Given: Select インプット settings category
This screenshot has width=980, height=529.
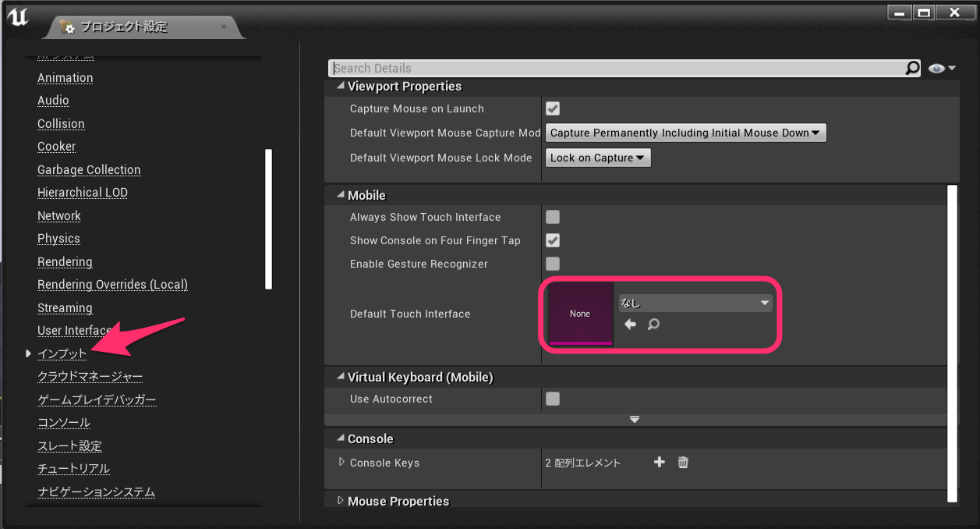Looking at the screenshot, I should tap(62, 353).
